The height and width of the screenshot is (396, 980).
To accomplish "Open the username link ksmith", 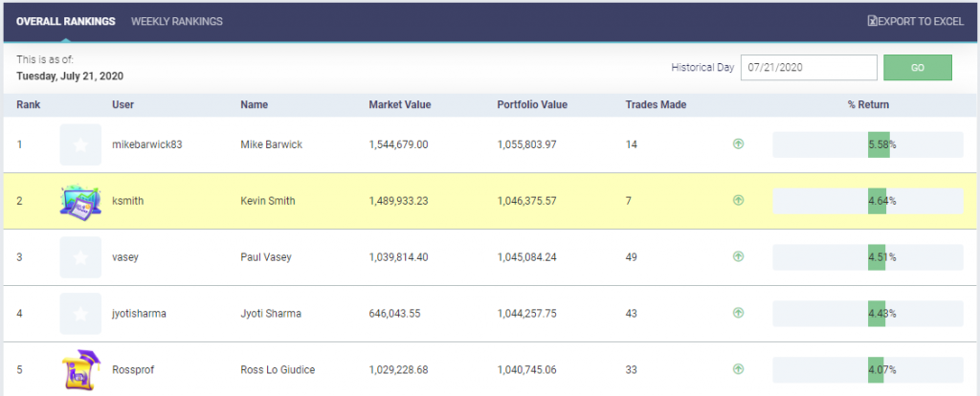I will tap(127, 201).
